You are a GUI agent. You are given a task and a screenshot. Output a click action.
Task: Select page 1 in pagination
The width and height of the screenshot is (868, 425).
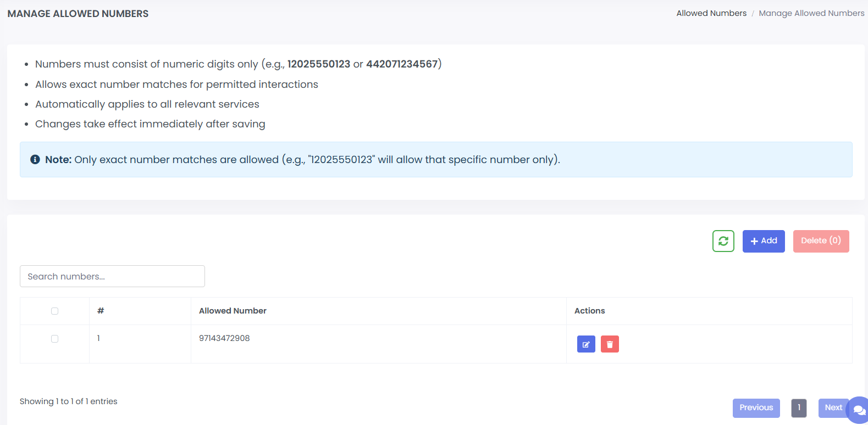point(799,408)
